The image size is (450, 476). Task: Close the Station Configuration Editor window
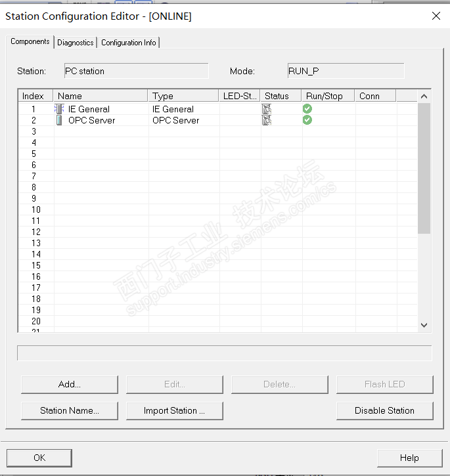pyautogui.click(x=436, y=16)
